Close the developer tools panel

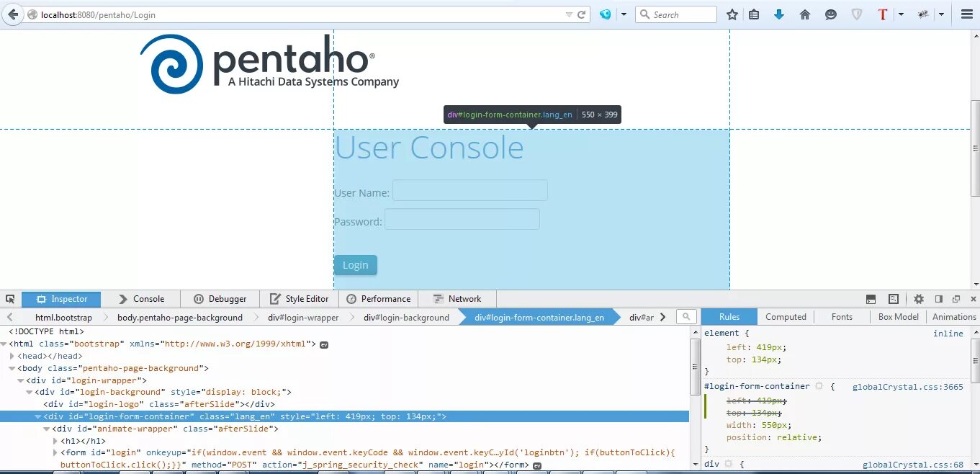pyautogui.click(x=974, y=299)
